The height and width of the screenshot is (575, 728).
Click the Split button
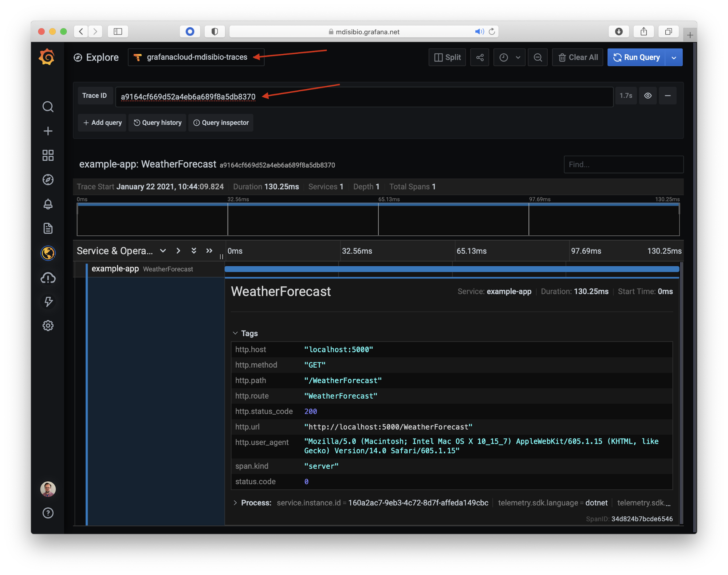tap(447, 57)
